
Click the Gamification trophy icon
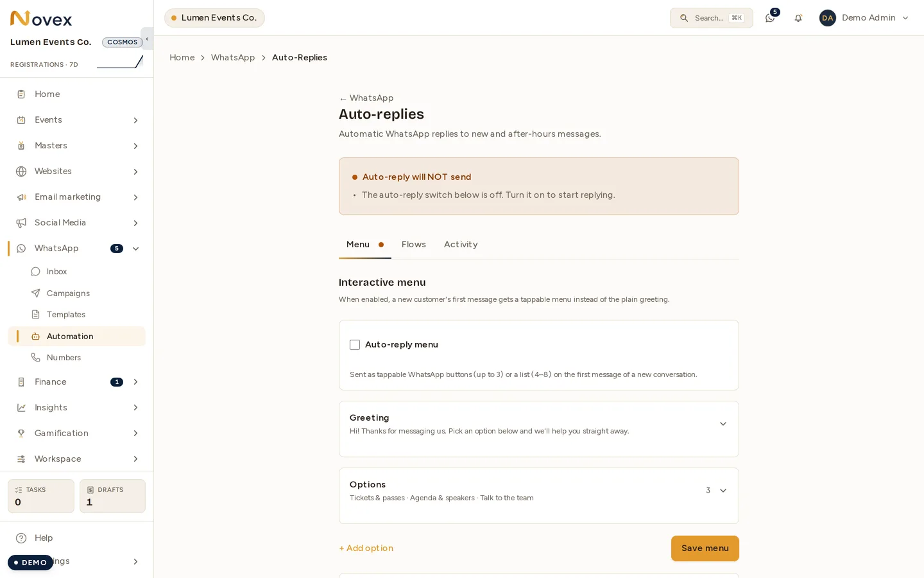[x=21, y=433]
